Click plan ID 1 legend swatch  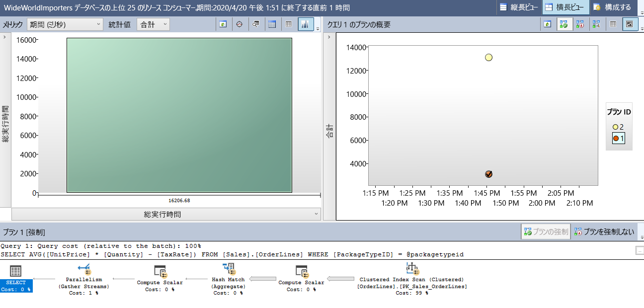click(616, 139)
